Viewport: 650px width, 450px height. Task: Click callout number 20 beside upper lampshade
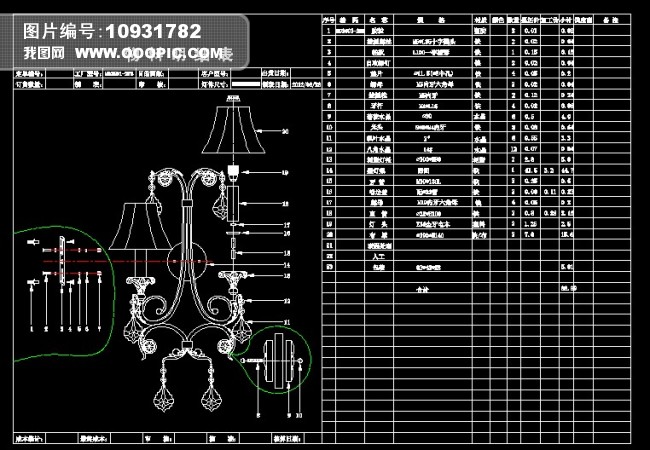(x=284, y=132)
